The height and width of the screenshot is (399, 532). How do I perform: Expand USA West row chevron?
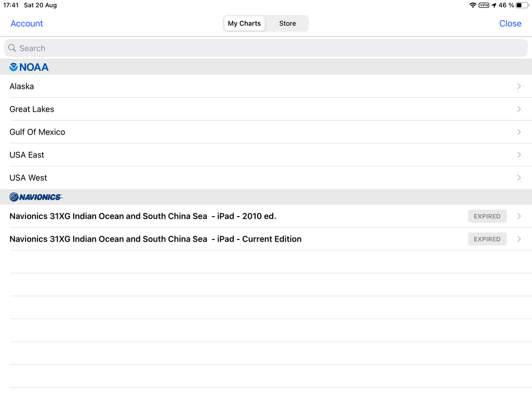(519, 178)
